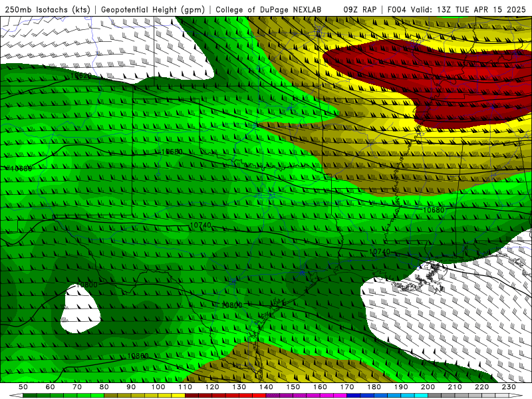This screenshot has width=532, height=399.
Task: Click the 10800 contour label beside the white oval
Action: click(x=87, y=285)
